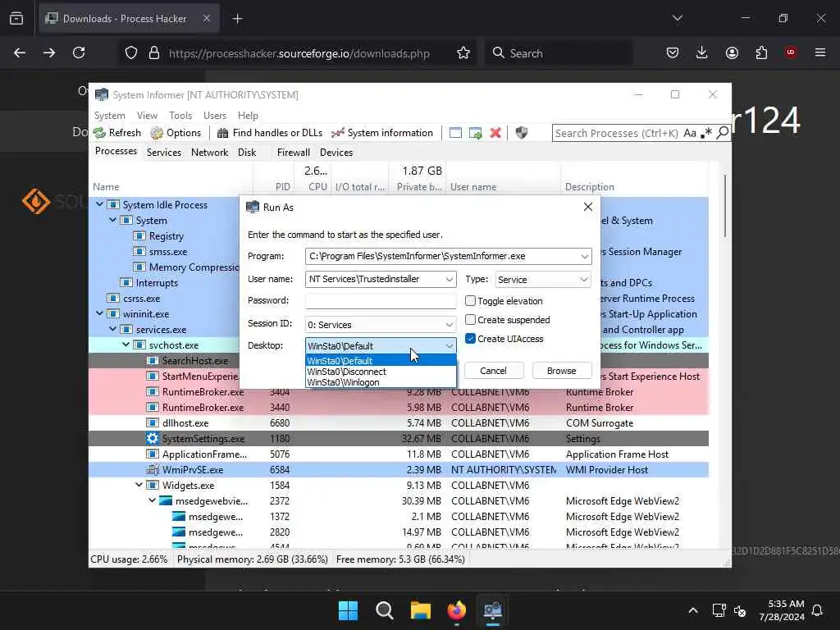The width and height of the screenshot is (840, 630).
Task: Click uBlock Origin extension icon
Action: click(x=791, y=52)
